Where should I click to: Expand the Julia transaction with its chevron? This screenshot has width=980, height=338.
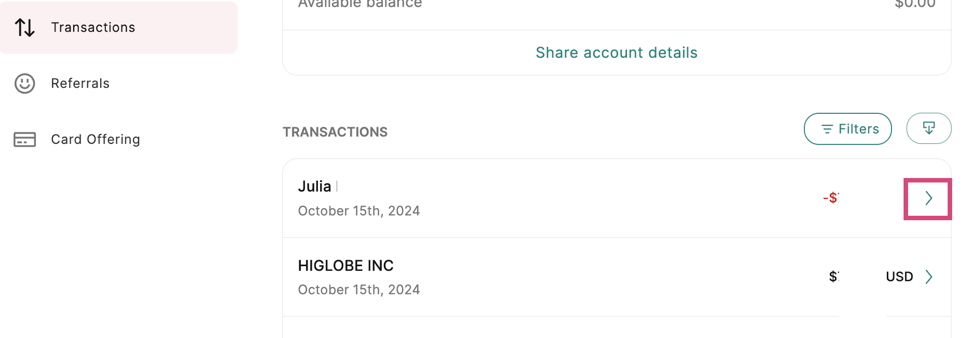(x=928, y=198)
